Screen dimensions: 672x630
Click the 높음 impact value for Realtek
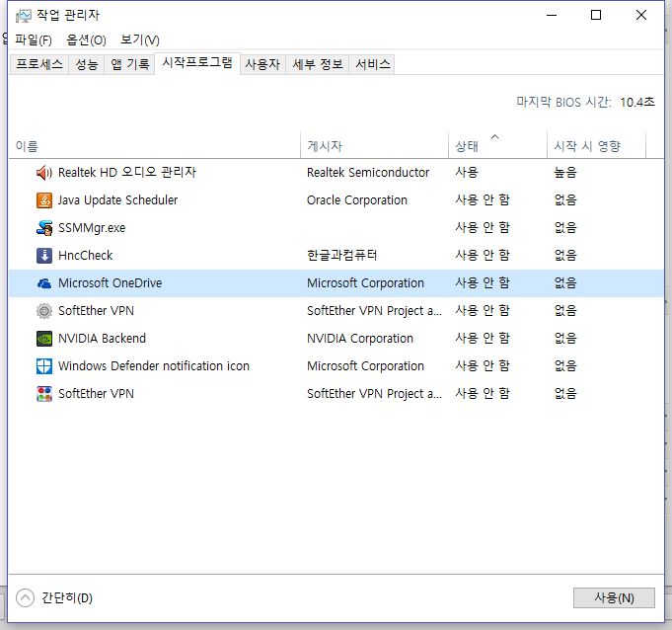coord(565,173)
